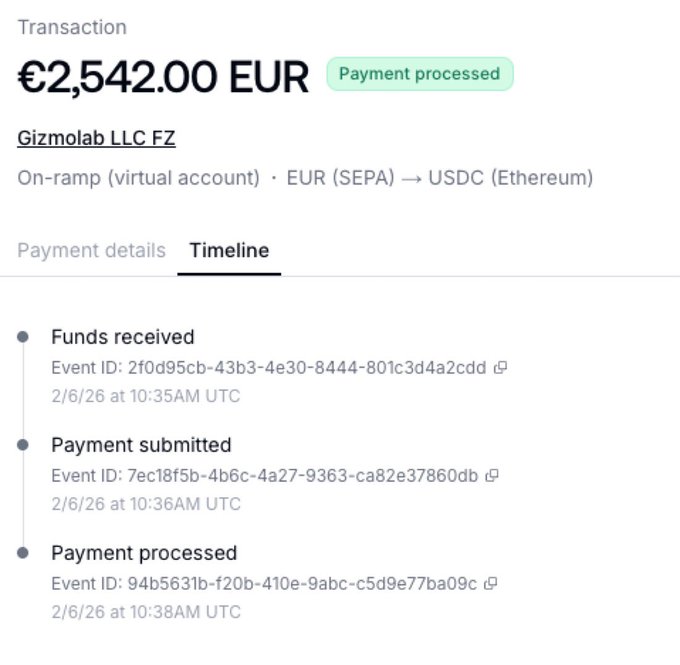Click the event ID starting with 2f0d95cb
The height and width of the screenshot is (665, 680).
pos(307,367)
